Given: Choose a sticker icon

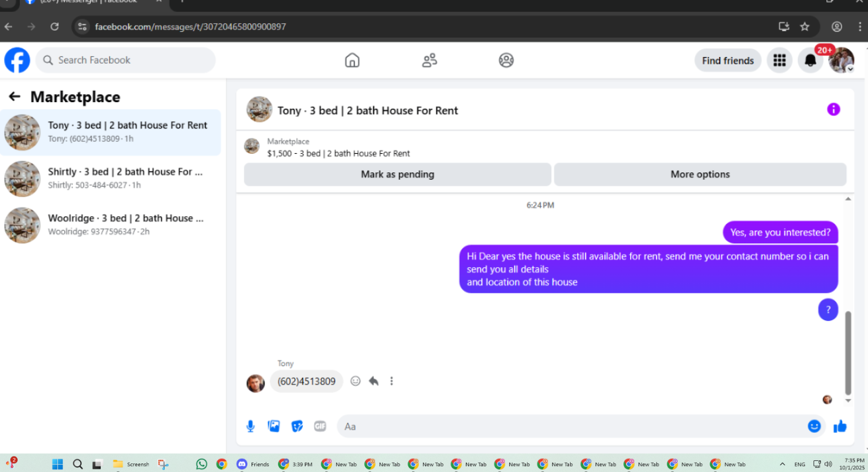Looking at the screenshot, I should point(297,426).
